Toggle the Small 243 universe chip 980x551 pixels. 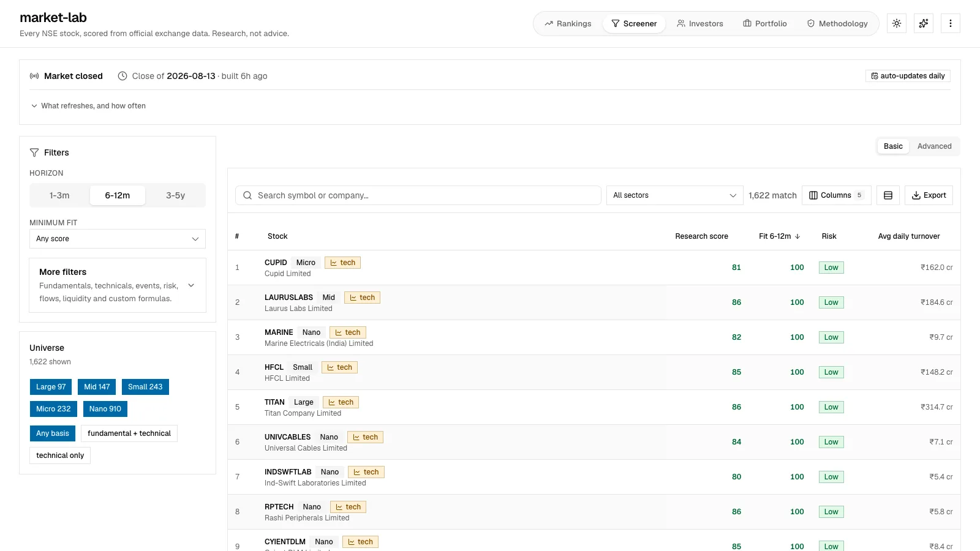coord(145,387)
